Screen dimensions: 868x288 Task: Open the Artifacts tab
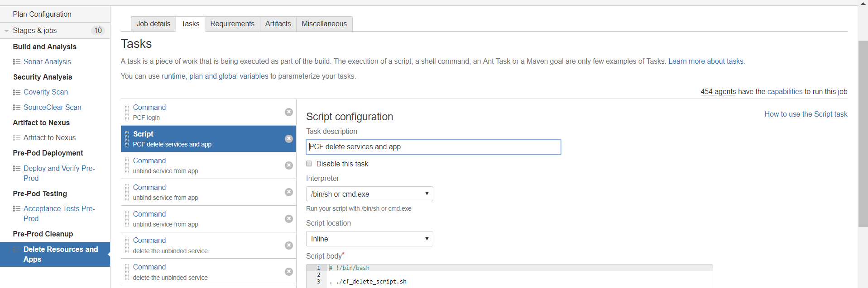click(278, 24)
